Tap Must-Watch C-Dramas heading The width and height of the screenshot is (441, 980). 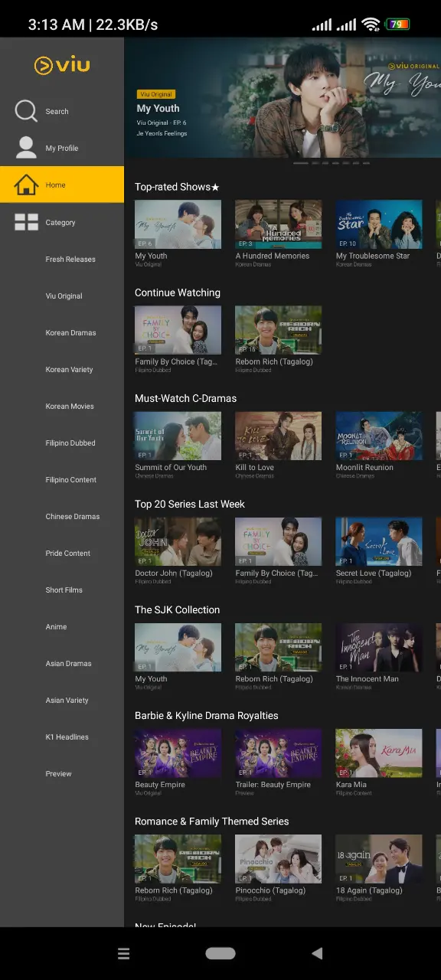pyautogui.click(x=186, y=398)
